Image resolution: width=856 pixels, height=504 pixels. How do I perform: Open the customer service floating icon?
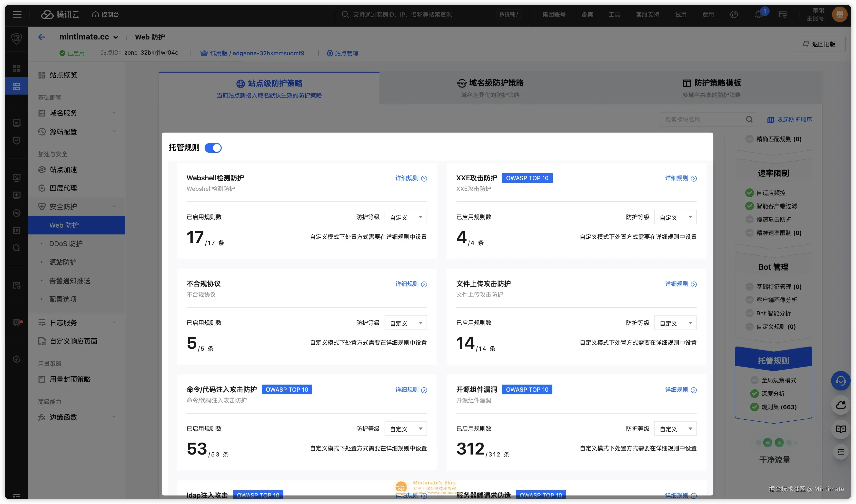[x=841, y=381]
